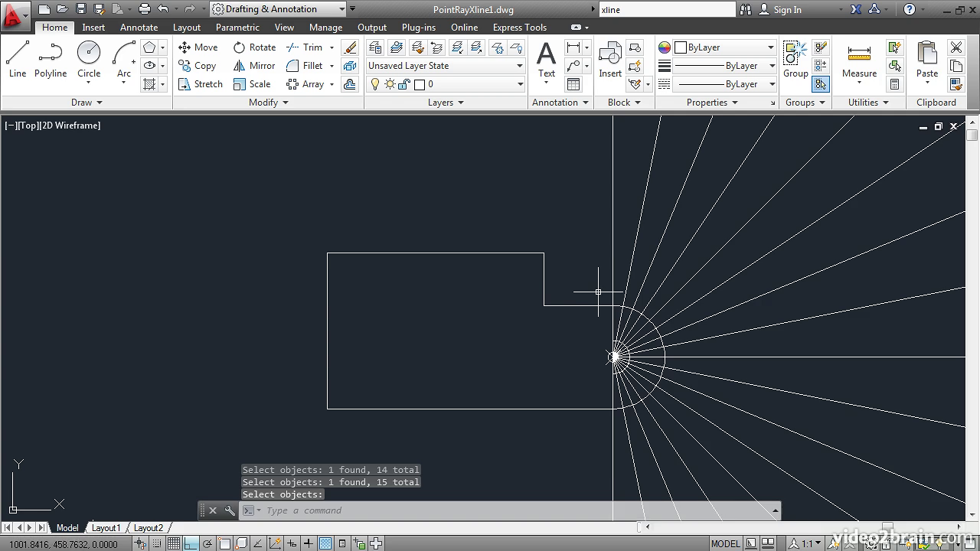
Task: Select the Line tool
Action: [x=18, y=60]
